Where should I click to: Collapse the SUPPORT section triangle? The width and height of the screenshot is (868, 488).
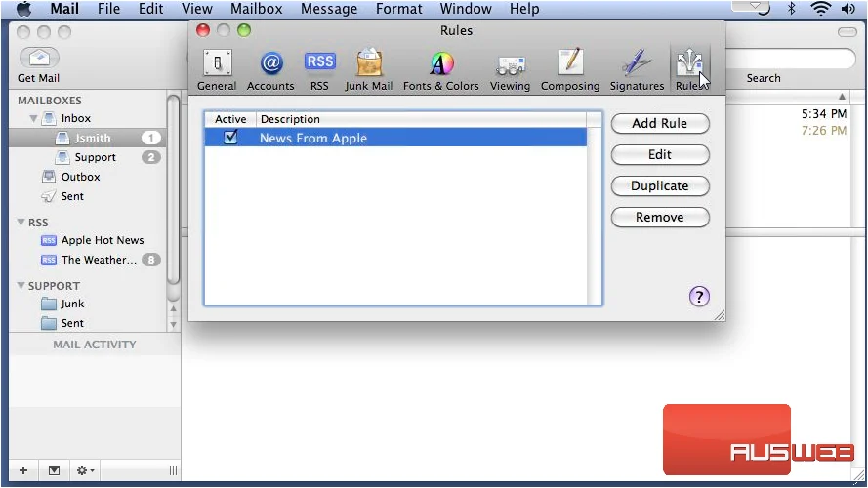[x=21, y=286]
